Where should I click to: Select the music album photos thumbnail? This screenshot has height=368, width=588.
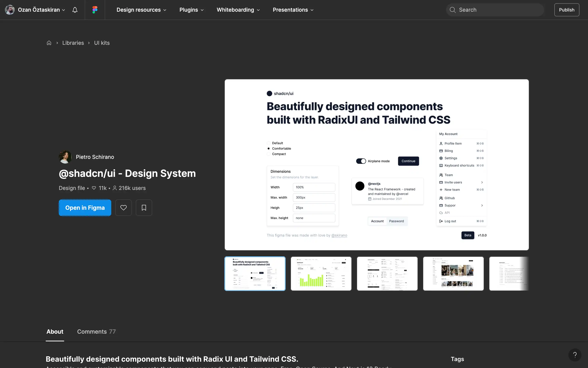point(453,274)
